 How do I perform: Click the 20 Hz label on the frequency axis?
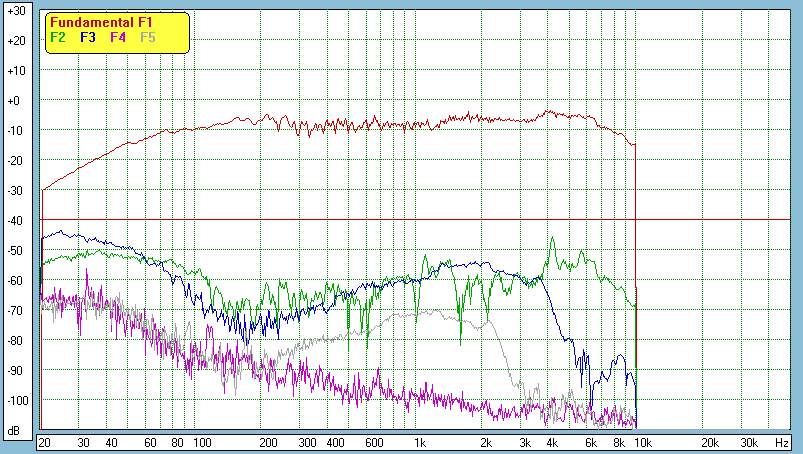pos(44,442)
